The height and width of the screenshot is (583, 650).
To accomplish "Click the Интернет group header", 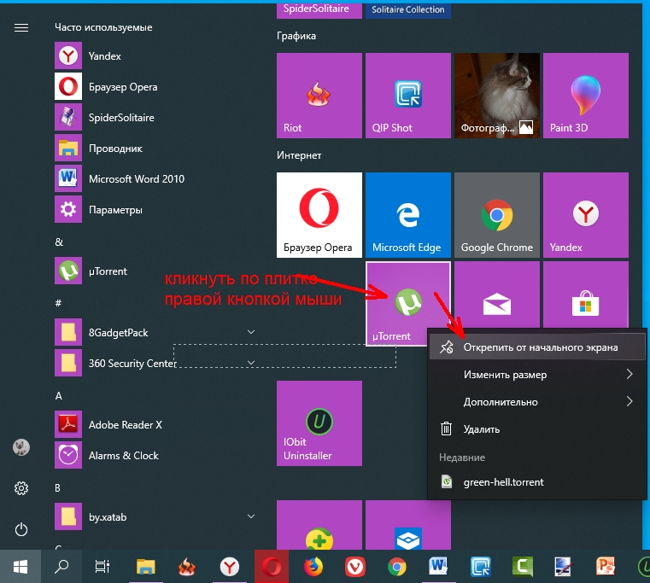I will click(x=299, y=155).
